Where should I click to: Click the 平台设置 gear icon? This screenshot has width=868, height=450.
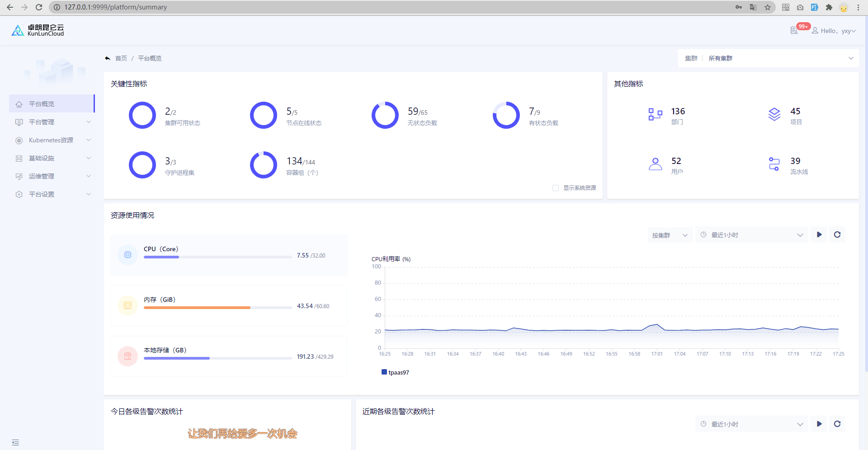[19, 195]
